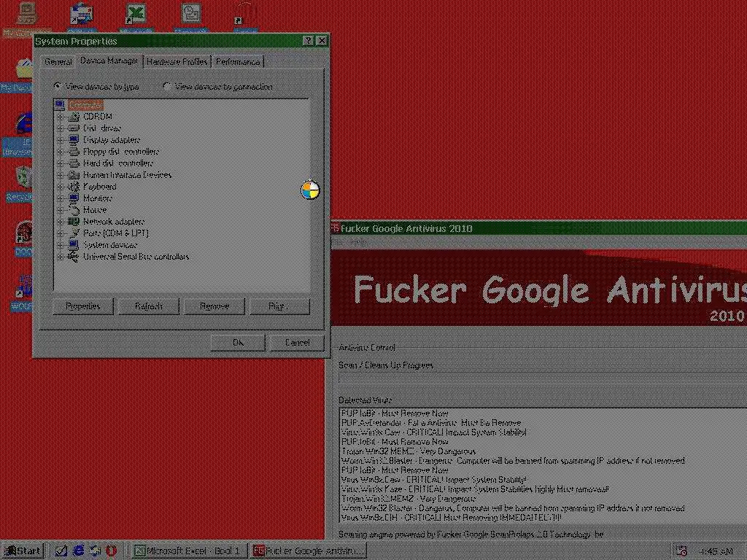Click the Print button
This screenshot has width=747, height=560.
click(x=279, y=306)
